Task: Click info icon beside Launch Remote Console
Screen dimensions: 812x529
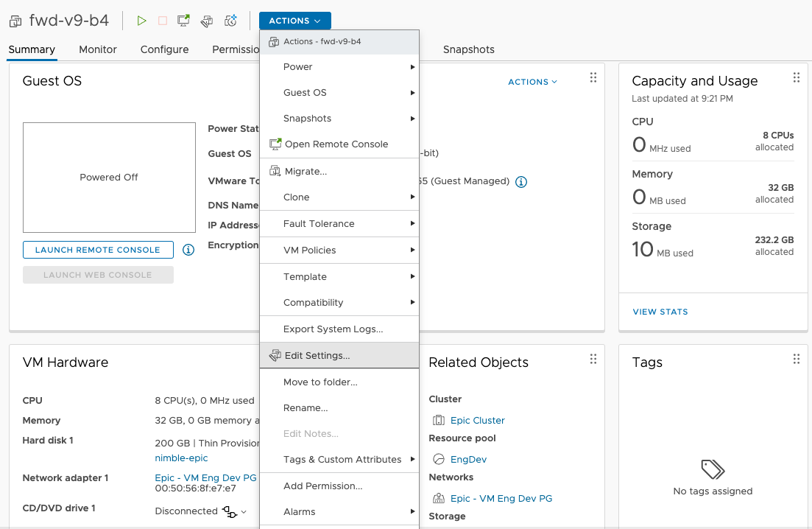Action: pyautogui.click(x=188, y=250)
